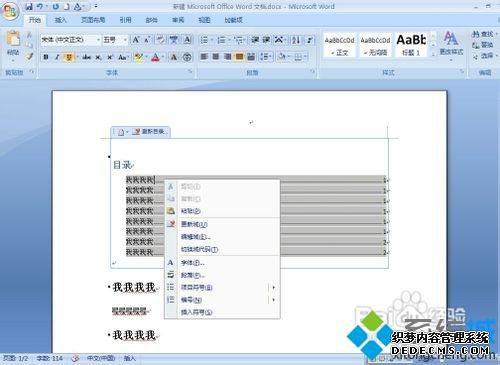This screenshot has width=500, height=365.
Task: Apply the 无间隔 style
Action: (375, 45)
